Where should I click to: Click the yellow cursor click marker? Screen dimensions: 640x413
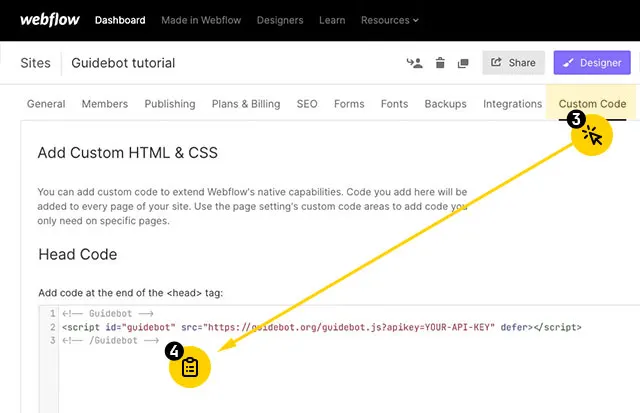[592, 134]
